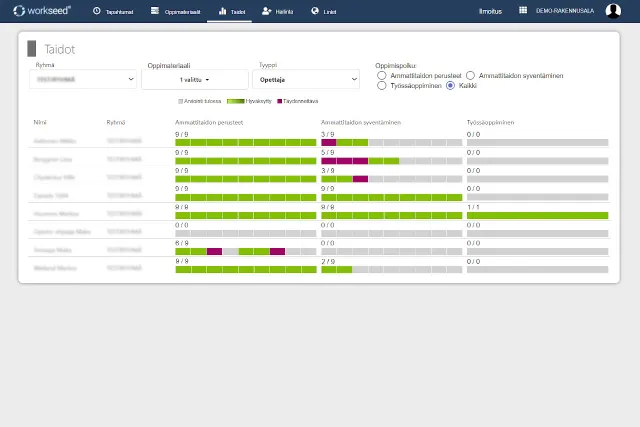Click the progress bar scored 6 / 9
Screen dimensions: 640x427
point(246,251)
